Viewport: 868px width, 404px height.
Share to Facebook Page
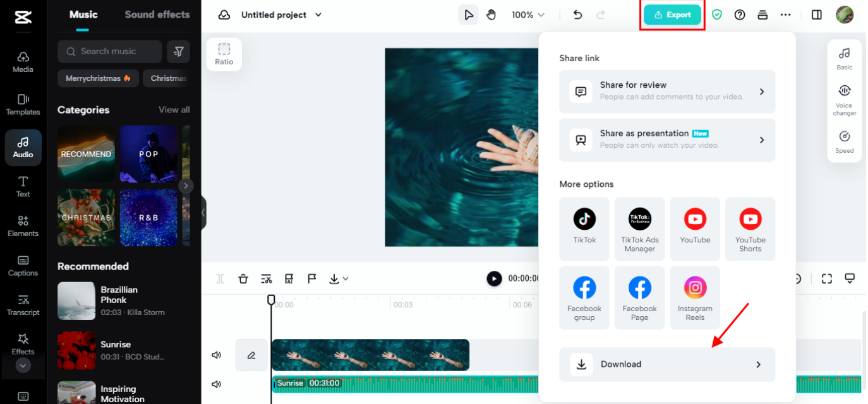(639, 297)
